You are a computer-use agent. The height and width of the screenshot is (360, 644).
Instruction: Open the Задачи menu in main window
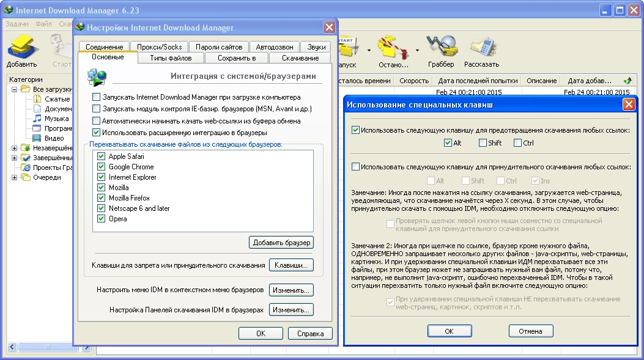17,24
